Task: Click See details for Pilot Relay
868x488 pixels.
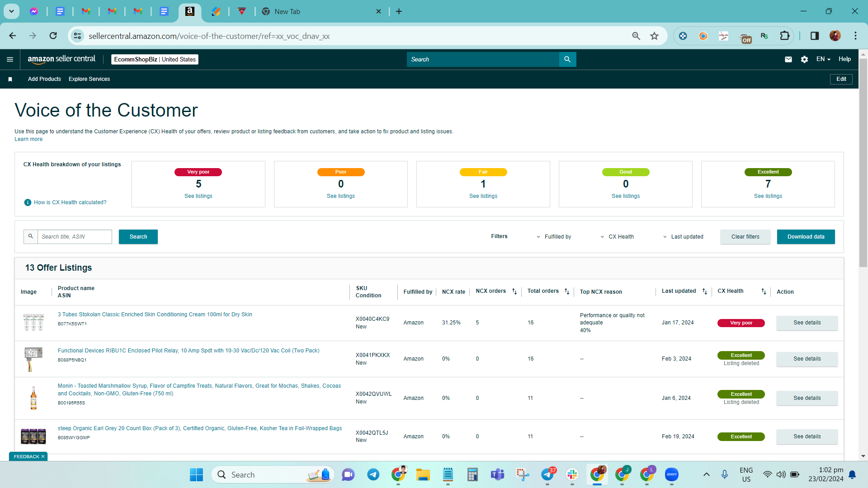Action: 807,359
